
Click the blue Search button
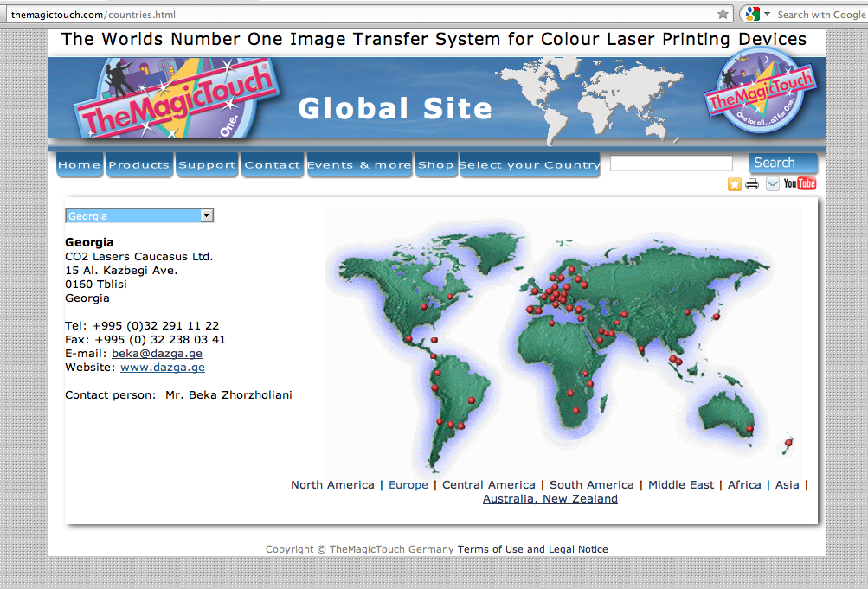point(783,163)
